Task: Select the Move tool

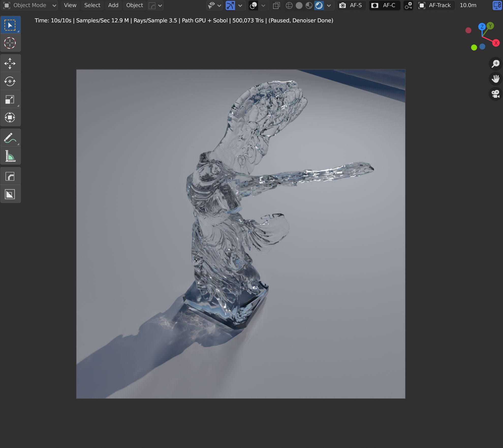Action: pos(10,64)
